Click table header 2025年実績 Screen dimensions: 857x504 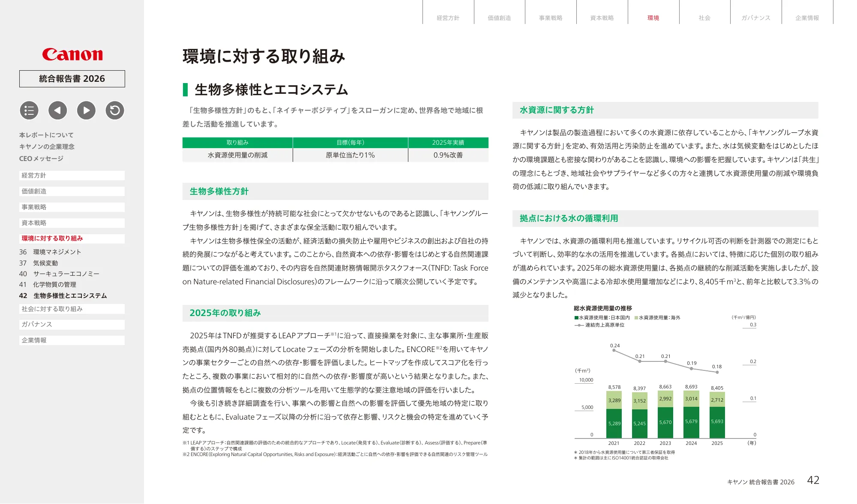pos(448,143)
